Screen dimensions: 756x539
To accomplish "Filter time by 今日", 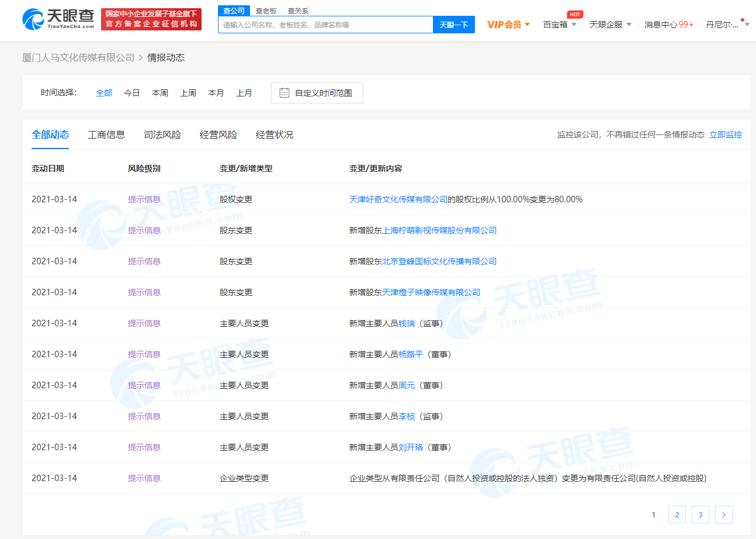I will pyautogui.click(x=132, y=93).
